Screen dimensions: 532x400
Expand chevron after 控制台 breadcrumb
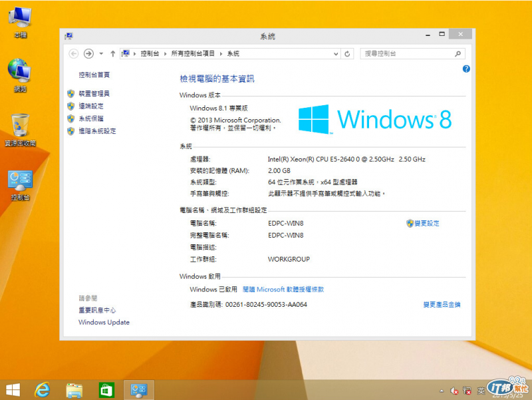point(165,54)
